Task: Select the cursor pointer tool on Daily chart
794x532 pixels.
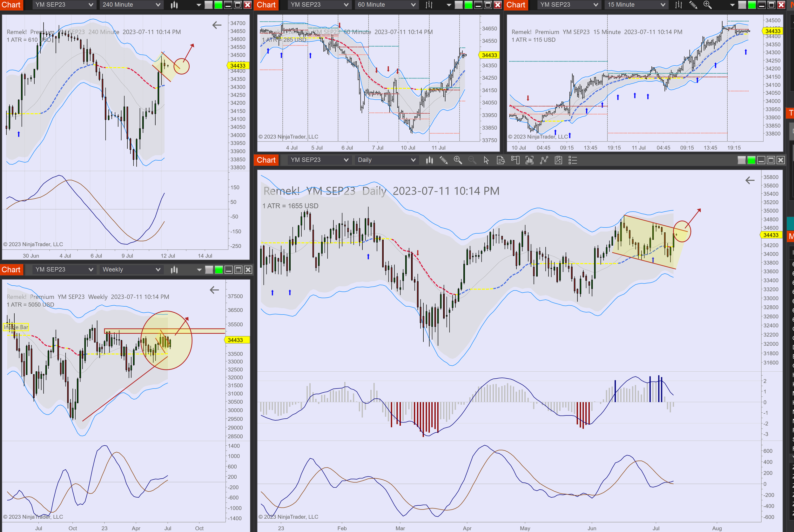Action: 486,160
